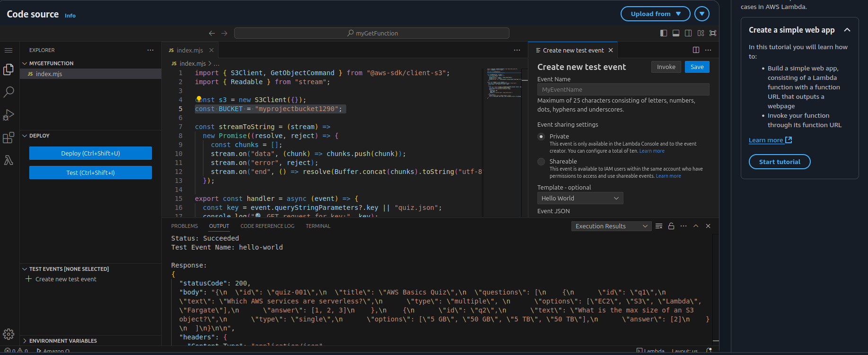Image resolution: width=868 pixels, height=355 pixels.
Task: Split the test event editor right
Action: (696, 50)
